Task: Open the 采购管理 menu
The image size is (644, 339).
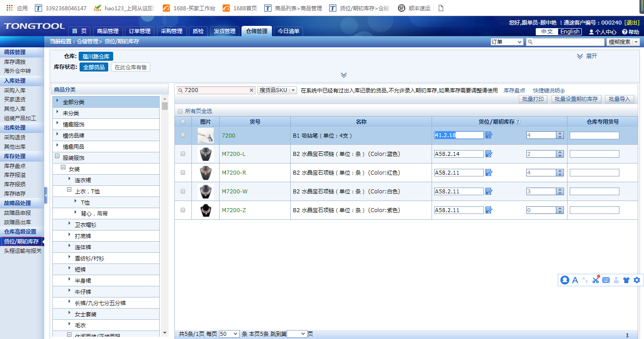Action: 171,31
